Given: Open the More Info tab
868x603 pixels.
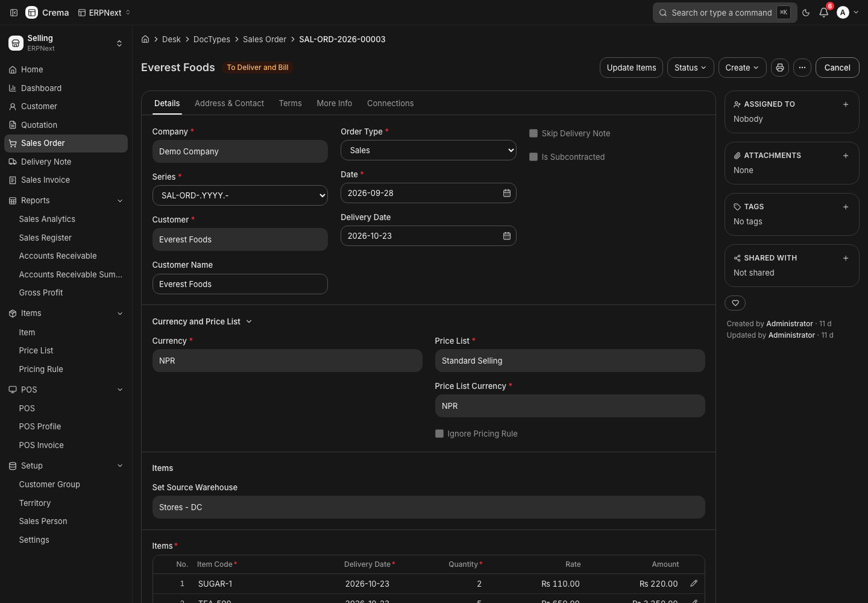Looking at the screenshot, I should [335, 103].
